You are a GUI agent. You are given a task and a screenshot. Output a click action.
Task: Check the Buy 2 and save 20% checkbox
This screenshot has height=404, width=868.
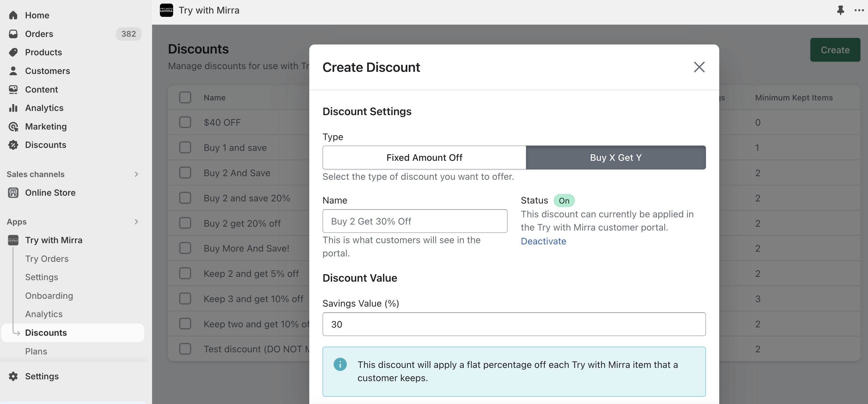click(185, 198)
